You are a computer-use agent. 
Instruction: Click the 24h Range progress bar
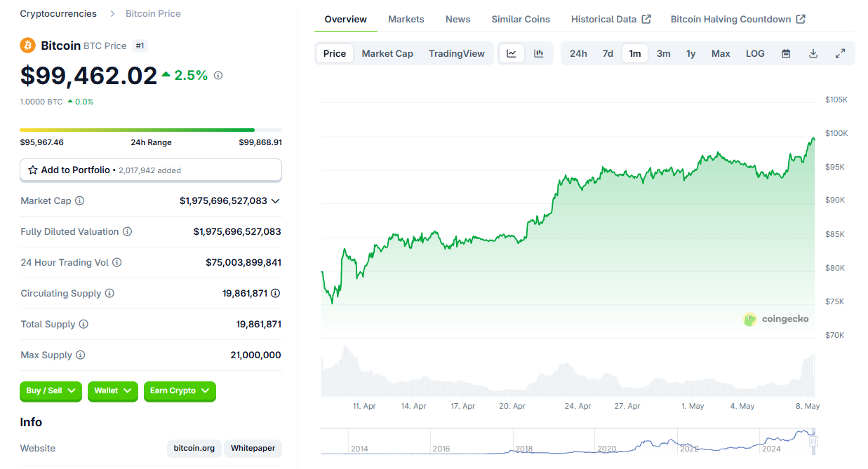151,130
